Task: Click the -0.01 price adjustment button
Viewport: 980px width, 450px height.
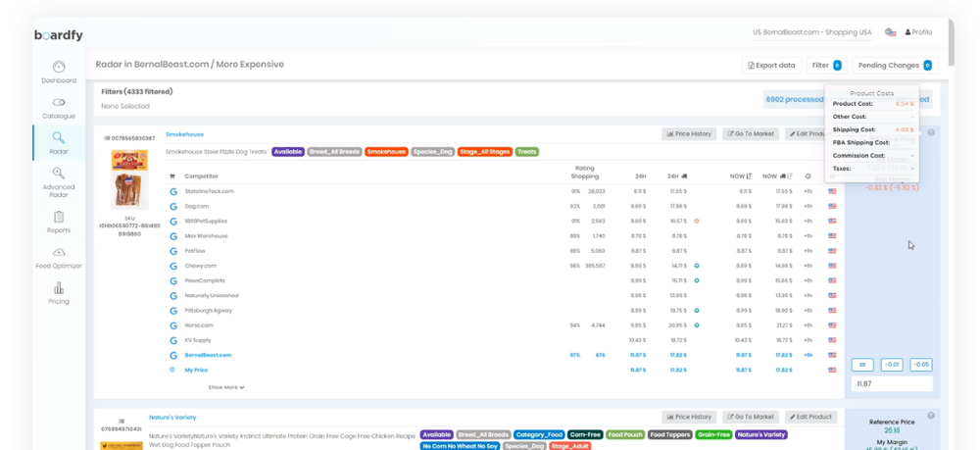Action: 892,365
